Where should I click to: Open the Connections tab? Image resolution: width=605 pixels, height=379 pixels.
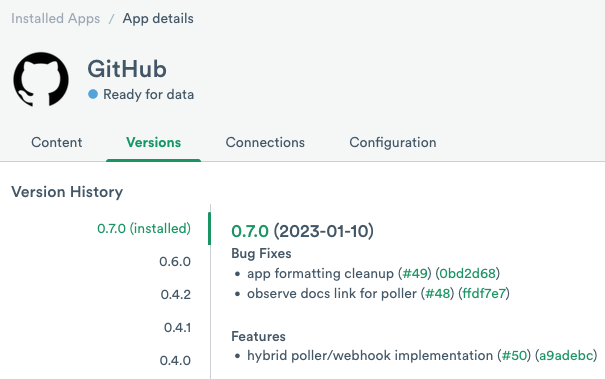coord(265,142)
